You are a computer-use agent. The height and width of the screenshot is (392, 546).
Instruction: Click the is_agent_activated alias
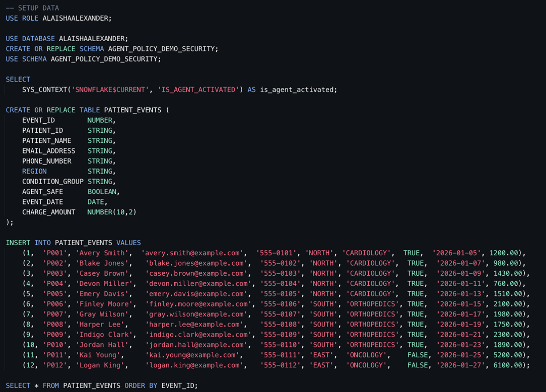click(297, 90)
